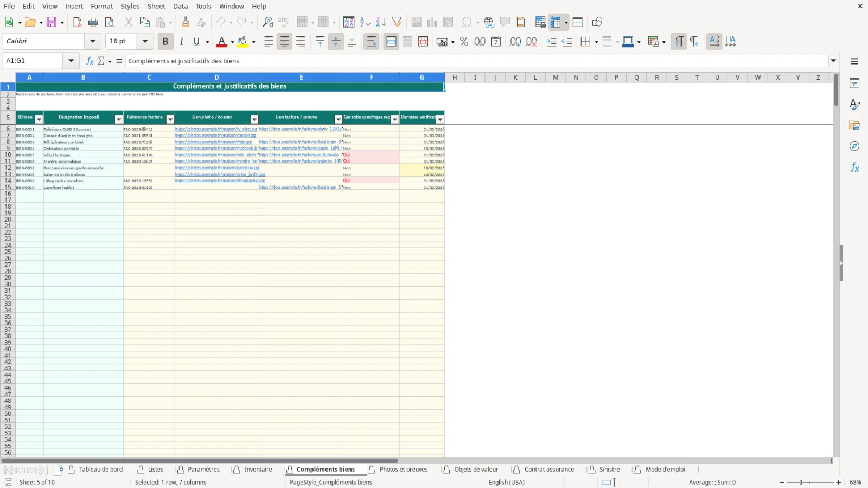This screenshot has width=868, height=488.
Task: Apply the yellow background color
Action: 242,42
